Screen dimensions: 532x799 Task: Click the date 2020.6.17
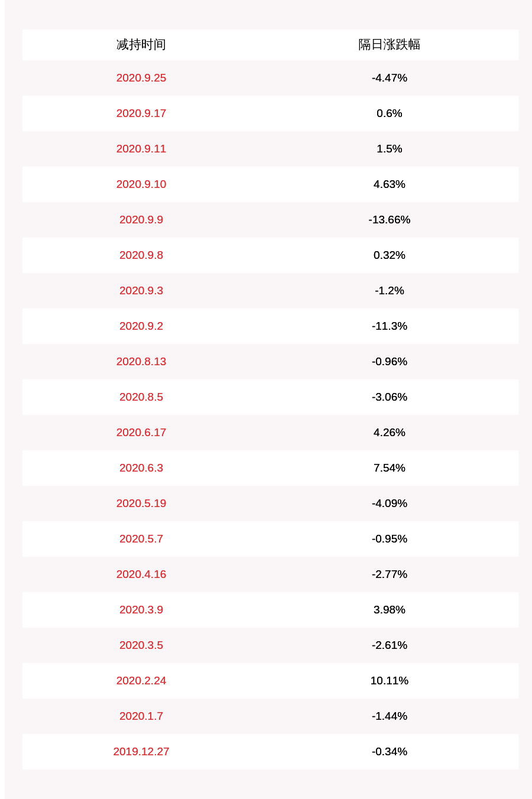pos(141,433)
